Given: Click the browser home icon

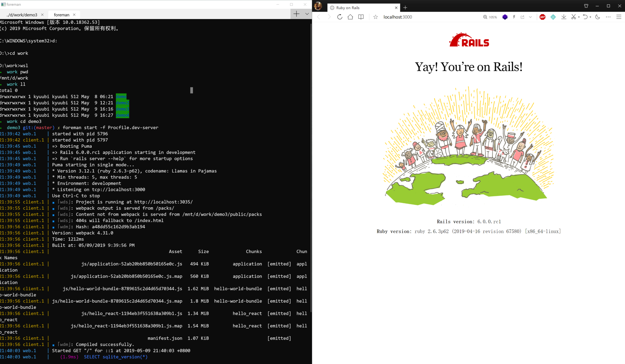Looking at the screenshot, I should click(350, 17).
